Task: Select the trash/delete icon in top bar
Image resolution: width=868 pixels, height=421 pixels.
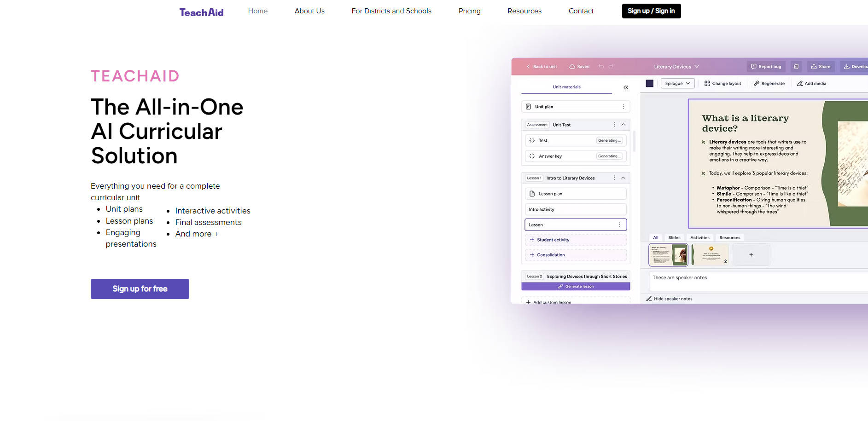Action: pos(796,66)
